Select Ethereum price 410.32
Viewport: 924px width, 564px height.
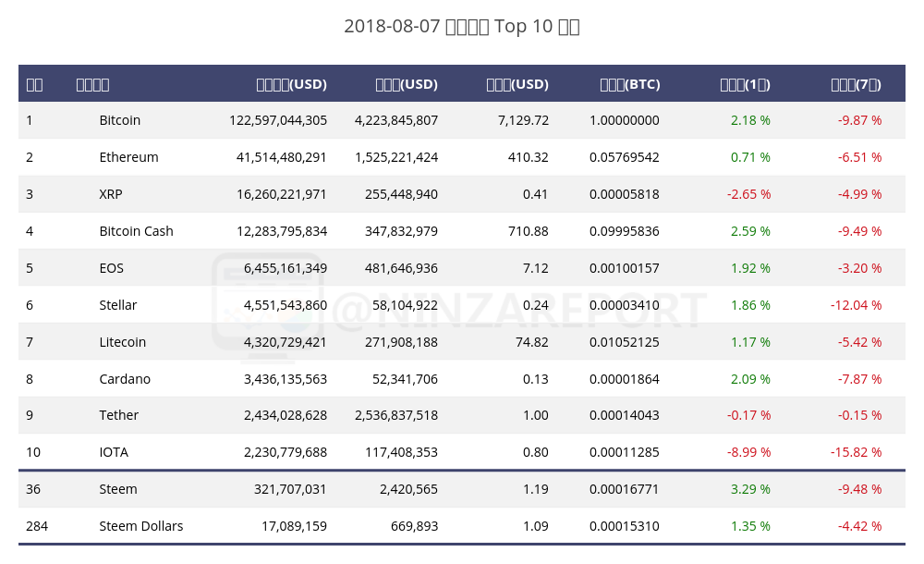click(x=528, y=157)
